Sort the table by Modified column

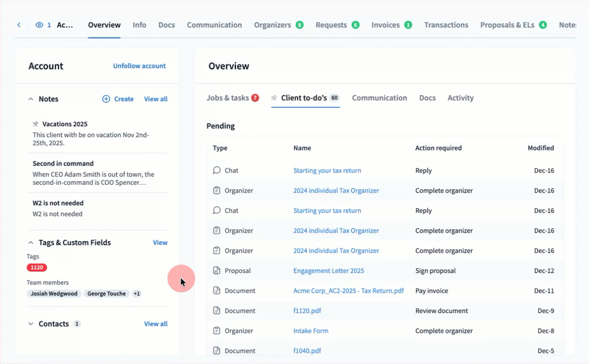tap(541, 148)
